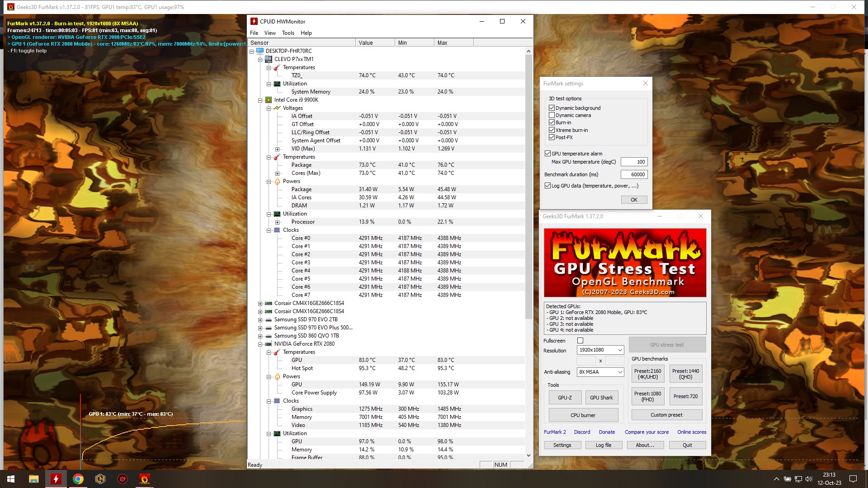Expand the Cores (Max) temperature row
The image size is (868, 488).
tap(277, 173)
